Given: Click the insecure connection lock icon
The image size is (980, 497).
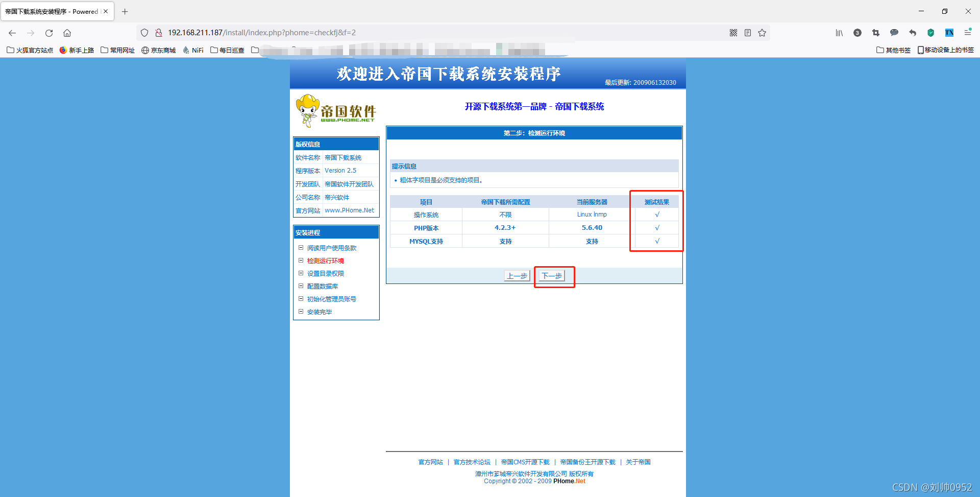Looking at the screenshot, I should point(159,33).
